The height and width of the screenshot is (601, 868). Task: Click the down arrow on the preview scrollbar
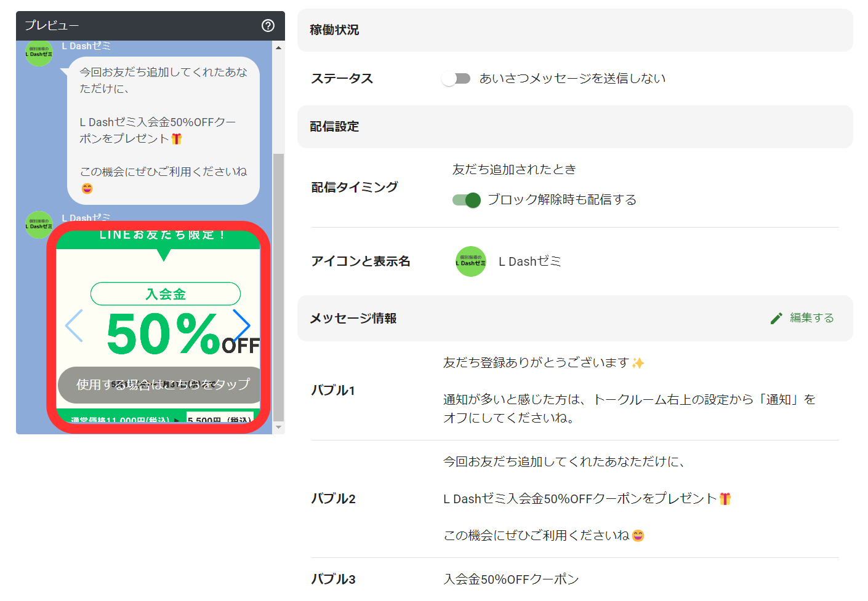[x=278, y=426]
